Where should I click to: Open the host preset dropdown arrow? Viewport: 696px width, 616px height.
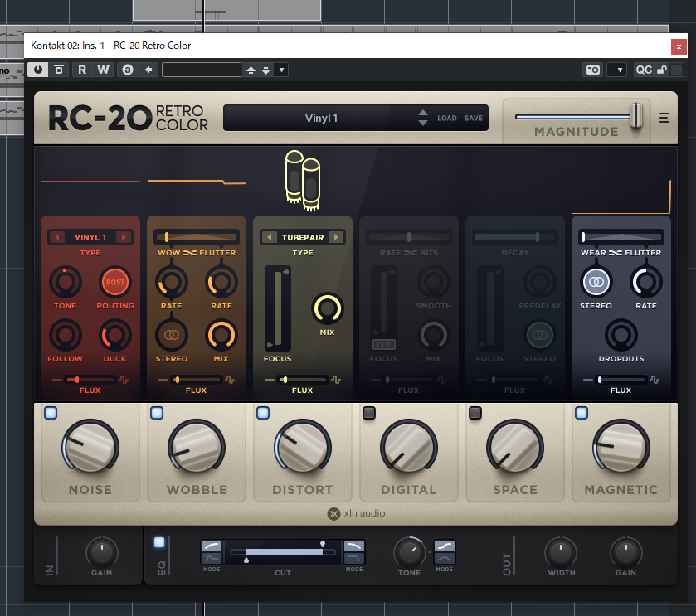tap(281, 70)
